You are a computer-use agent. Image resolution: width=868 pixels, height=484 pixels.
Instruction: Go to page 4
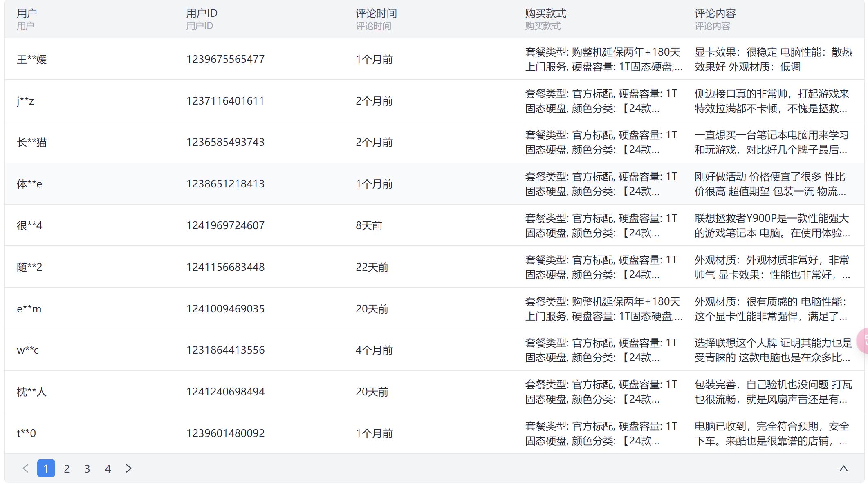click(108, 468)
